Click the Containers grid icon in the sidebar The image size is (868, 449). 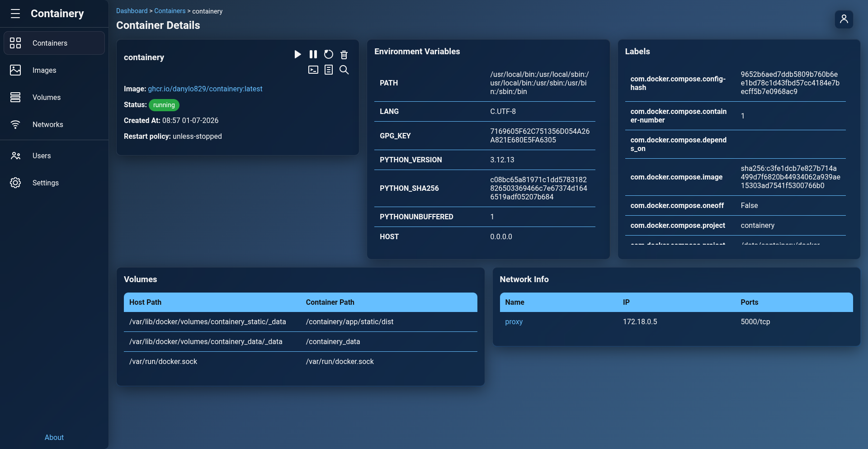point(15,43)
